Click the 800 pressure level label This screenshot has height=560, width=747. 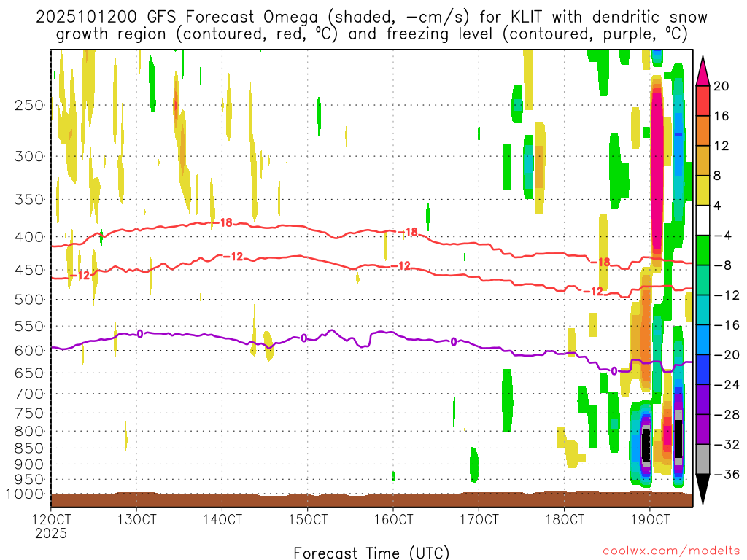pos(29,432)
